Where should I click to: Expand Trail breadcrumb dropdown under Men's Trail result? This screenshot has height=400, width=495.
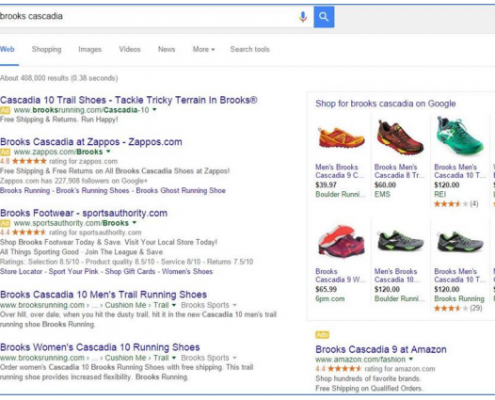[174, 305]
